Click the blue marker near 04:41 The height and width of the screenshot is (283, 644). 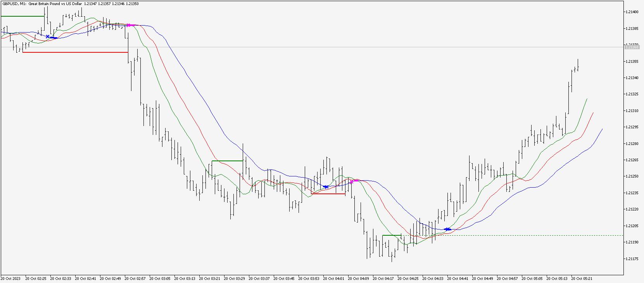[x=447, y=229]
